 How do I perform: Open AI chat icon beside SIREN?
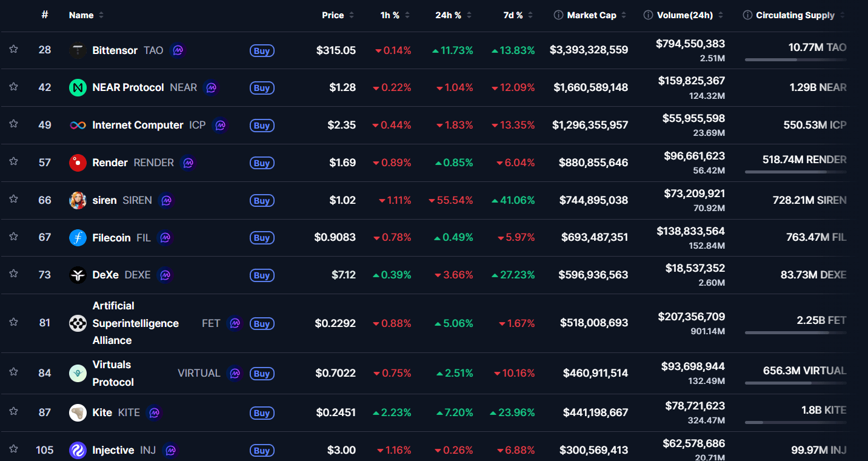[x=166, y=201]
